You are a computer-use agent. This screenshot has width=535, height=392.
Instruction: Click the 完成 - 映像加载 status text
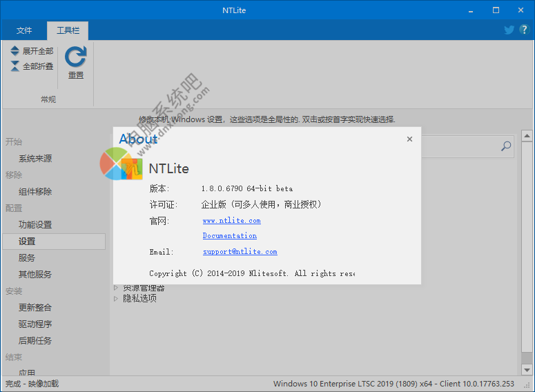click(32, 384)
